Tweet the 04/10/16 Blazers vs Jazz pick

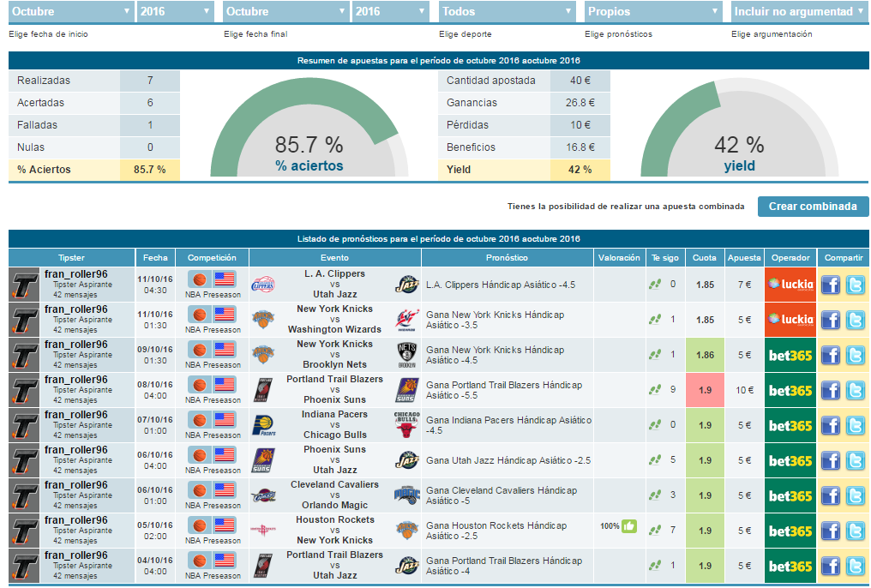856,566
